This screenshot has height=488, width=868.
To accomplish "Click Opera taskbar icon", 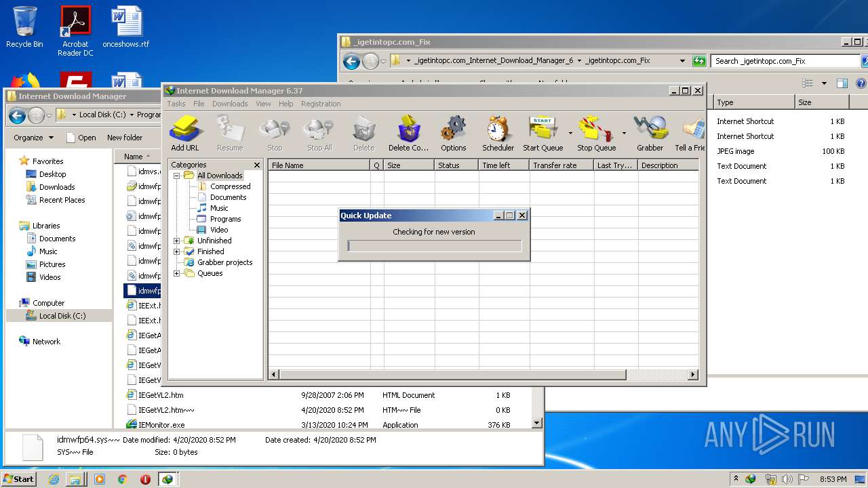I will 145,479.
